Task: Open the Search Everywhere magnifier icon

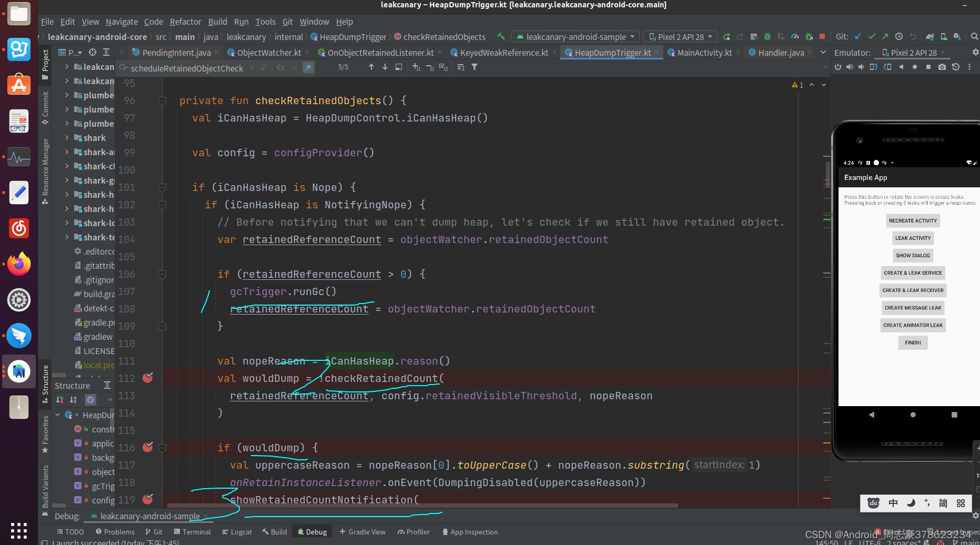Action: coord(974,36)
